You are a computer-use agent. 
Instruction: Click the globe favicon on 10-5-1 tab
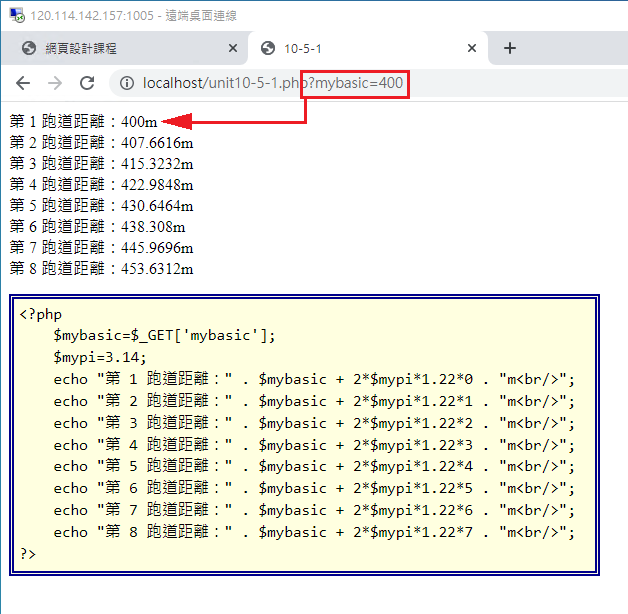267,48
